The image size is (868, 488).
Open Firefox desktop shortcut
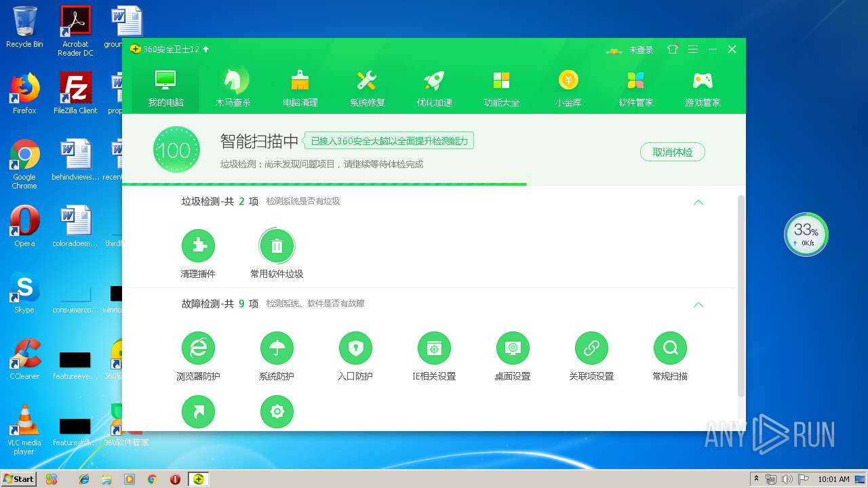click(24, 94)
